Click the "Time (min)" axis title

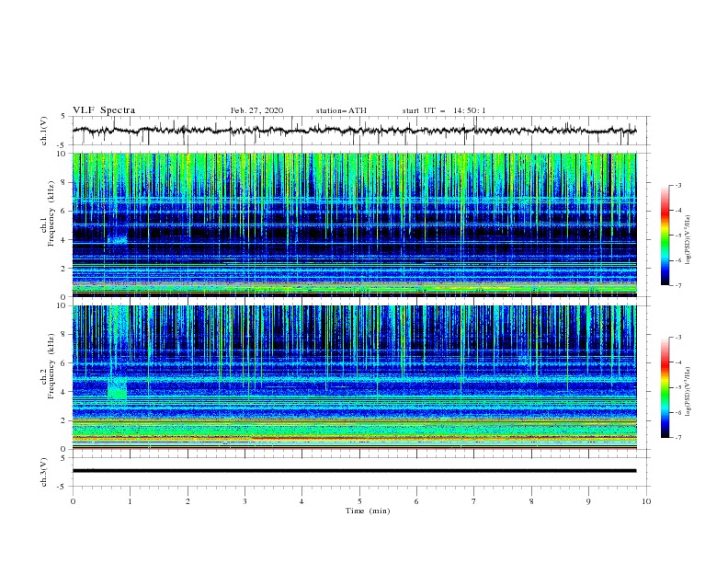[x=368, y=511]
